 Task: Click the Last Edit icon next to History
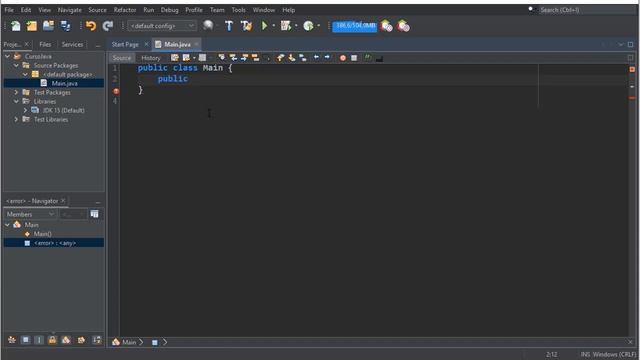click(x=175, y=58)
